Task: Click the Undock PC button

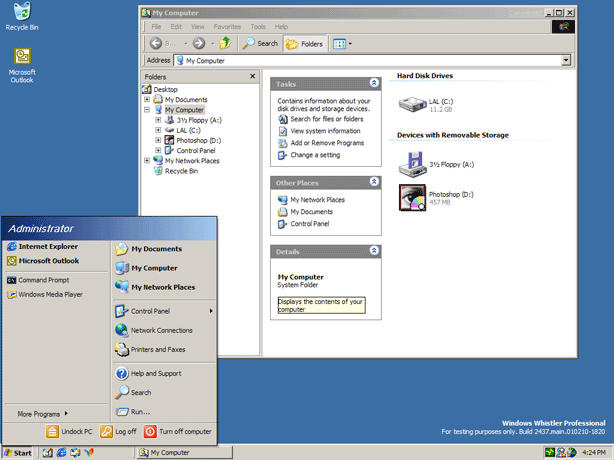Action: [69, 431]
